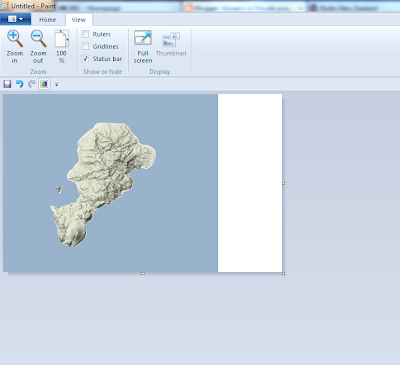
Task: Enable the Rulers checkbox
Action: 85,34
